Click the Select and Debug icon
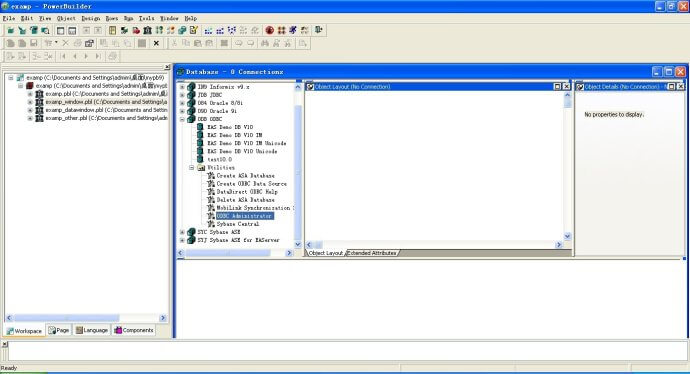690x374 pixels. 281,30
